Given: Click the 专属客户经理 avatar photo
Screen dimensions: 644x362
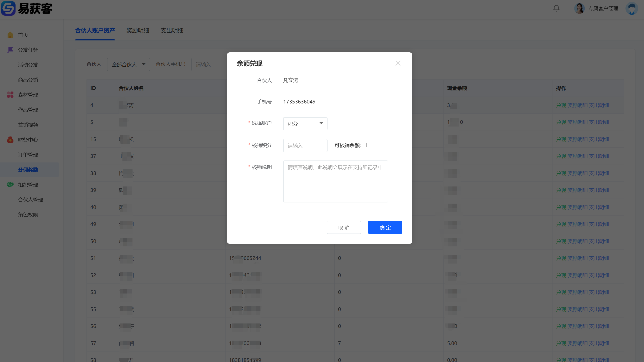Looking at the screenshot, I should coord(579,9).
